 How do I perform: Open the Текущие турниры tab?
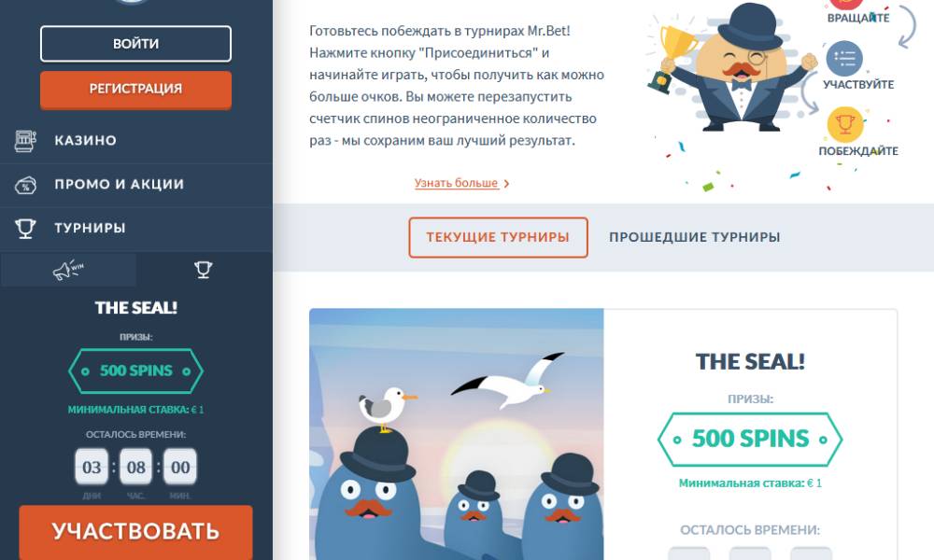[x=498, y=237]
